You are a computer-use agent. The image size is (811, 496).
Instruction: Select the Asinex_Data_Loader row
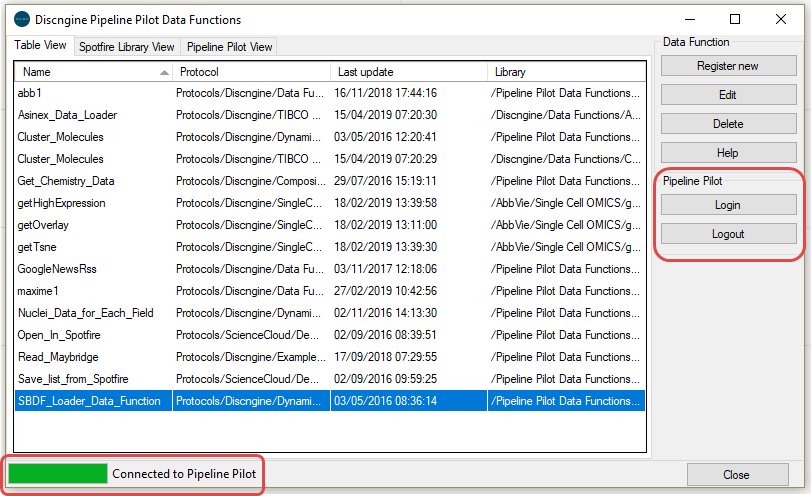pos(330,115)
